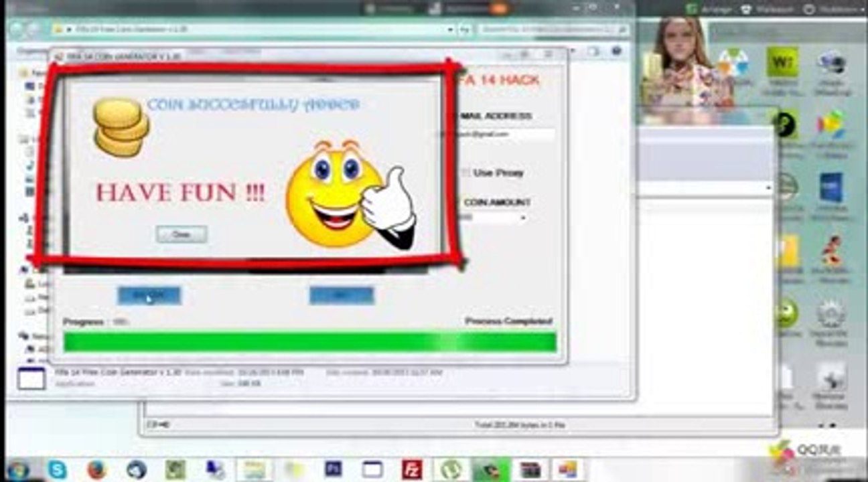Close the coin successfully added dialog
The width and height of the screenshot is (868, 482).
click(x=182, y=234)
